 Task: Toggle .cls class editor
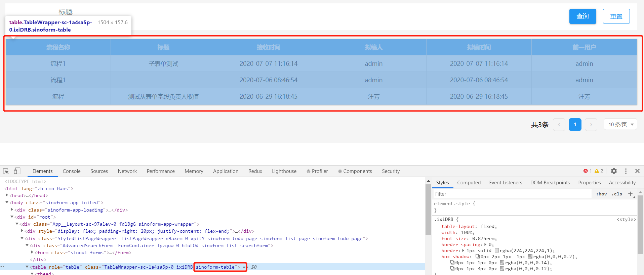[x=617, y=194]
